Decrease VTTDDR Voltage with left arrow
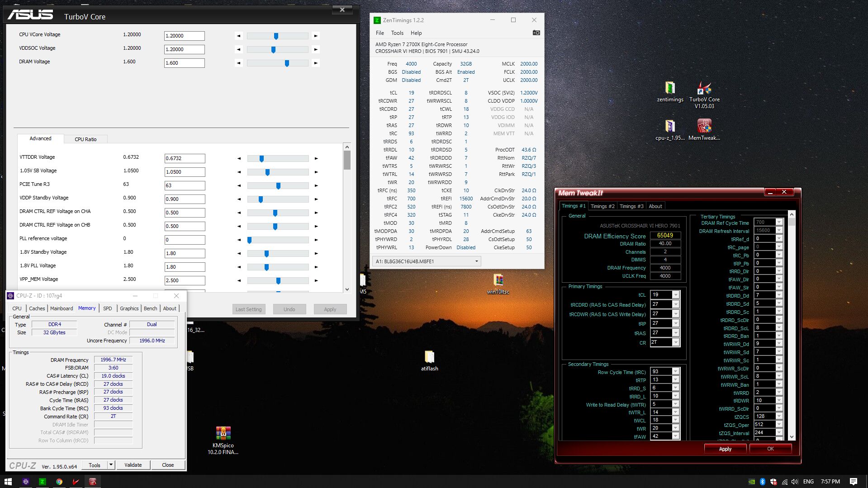The height and width of the screenshot is (488, 868). (x=239, y=158)
